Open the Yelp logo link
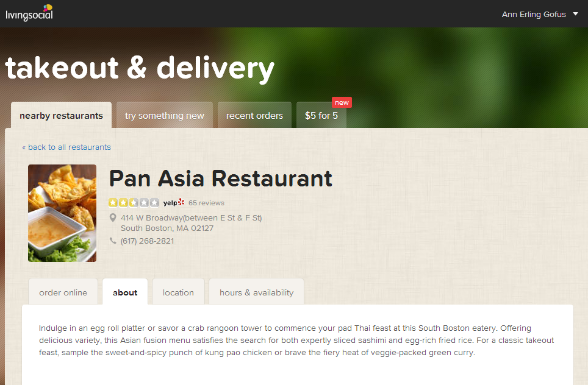 click(174, 203)
